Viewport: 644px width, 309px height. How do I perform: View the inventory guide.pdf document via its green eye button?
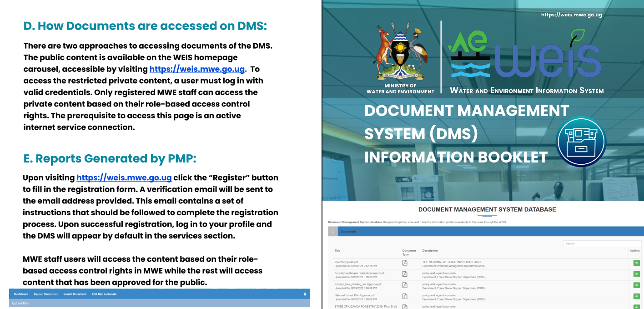click(636, 263)
